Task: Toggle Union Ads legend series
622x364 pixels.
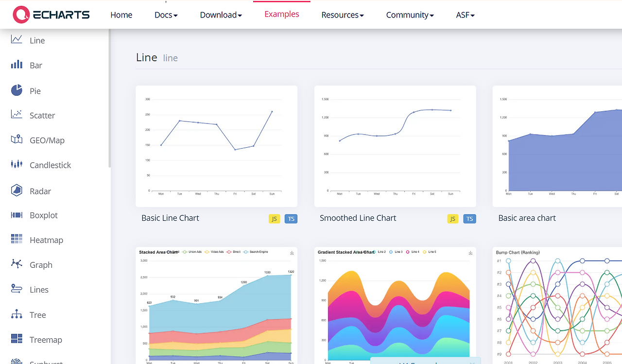Action: point(192,252)
